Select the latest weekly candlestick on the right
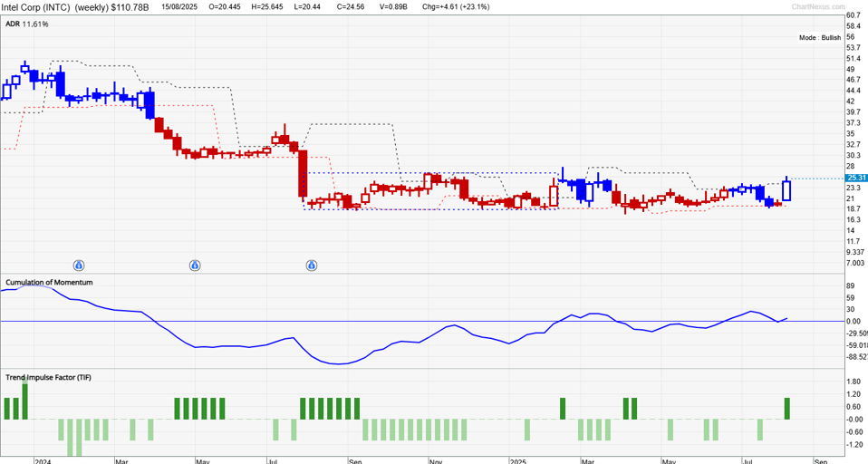 coord(786,190)
